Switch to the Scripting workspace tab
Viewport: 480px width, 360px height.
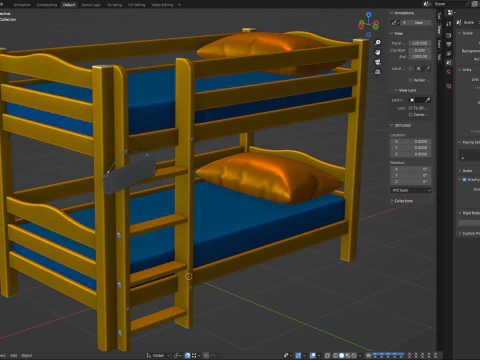pos(114,5)
